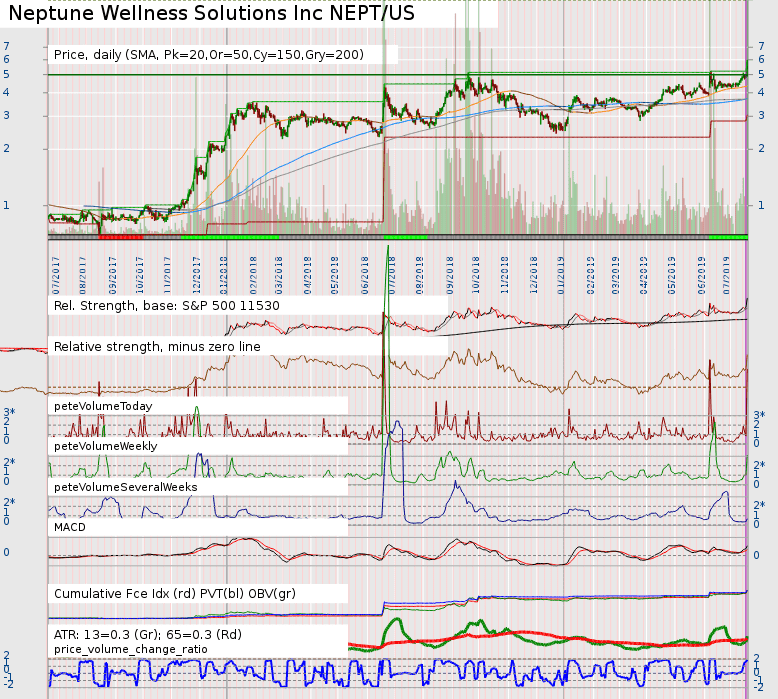Click the 11/2018 date axis label

505,275
